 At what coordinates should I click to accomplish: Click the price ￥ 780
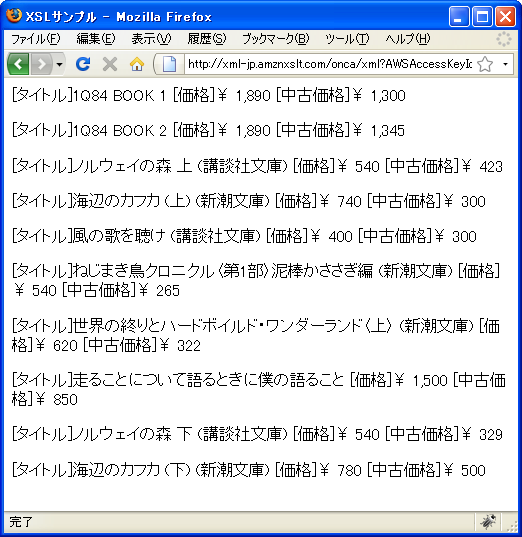pyautogui.click(x=341, y=470)
